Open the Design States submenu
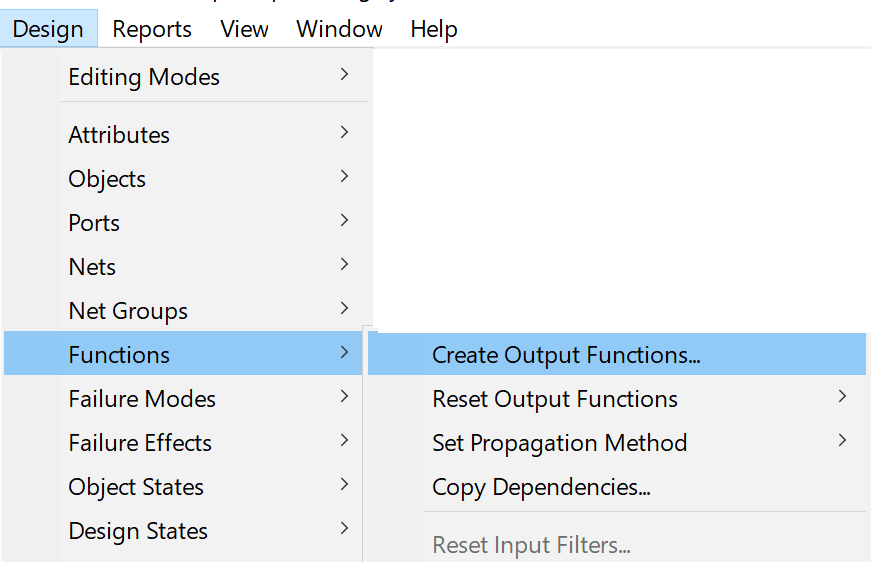 coord(138,531)
